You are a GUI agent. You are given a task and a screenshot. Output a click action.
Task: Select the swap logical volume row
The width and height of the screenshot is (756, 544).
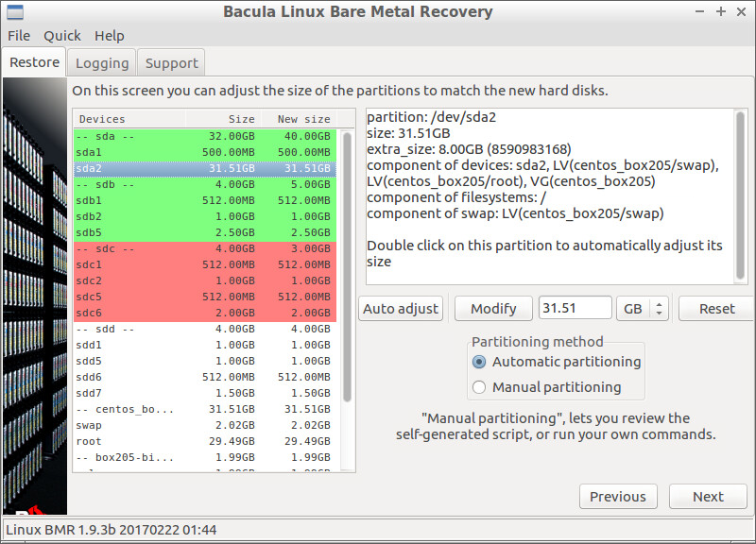pyautogui.click(x=205, y=425)
